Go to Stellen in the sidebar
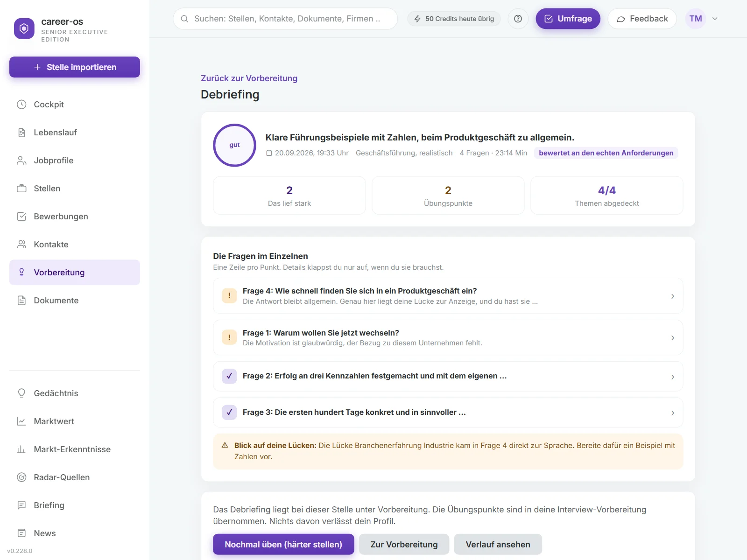The image size is (747, 560). tap(75, 189)
